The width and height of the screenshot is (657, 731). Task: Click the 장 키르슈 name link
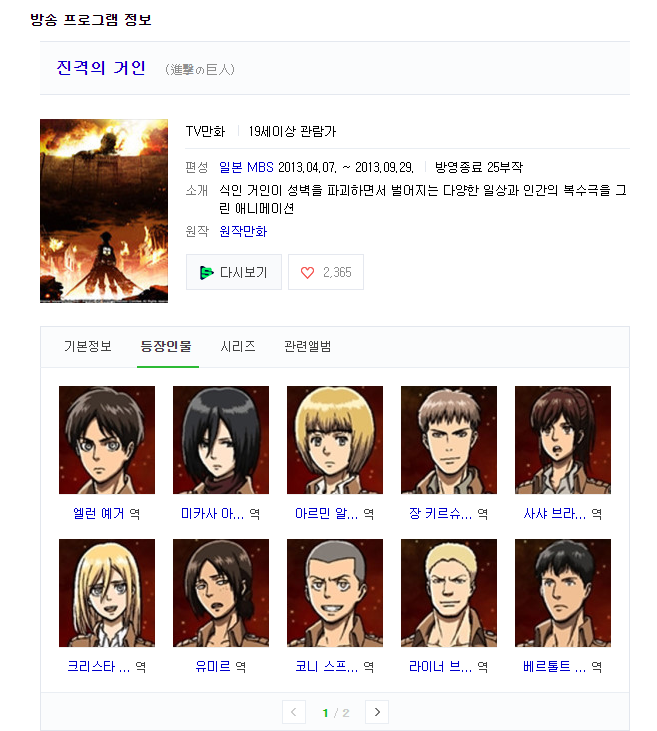(441, 513)
